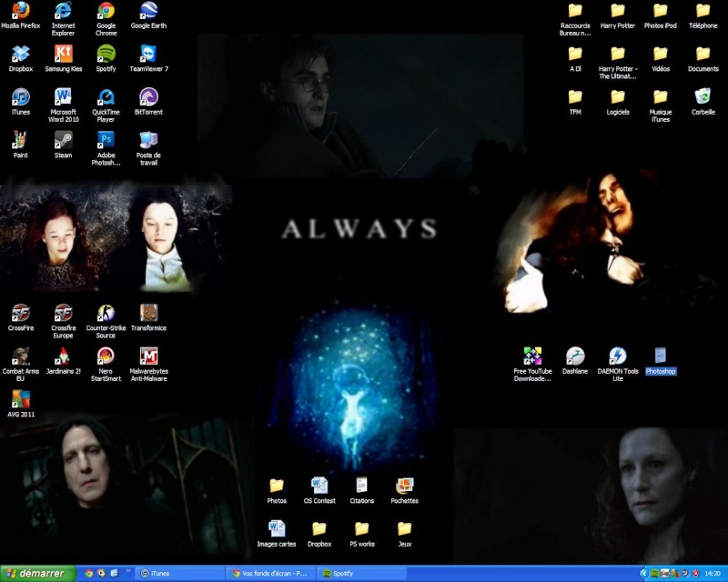The image size is (728, 582).
Task: Launch the CrossFire game shortcut
Action: click(x=20, y=318)
